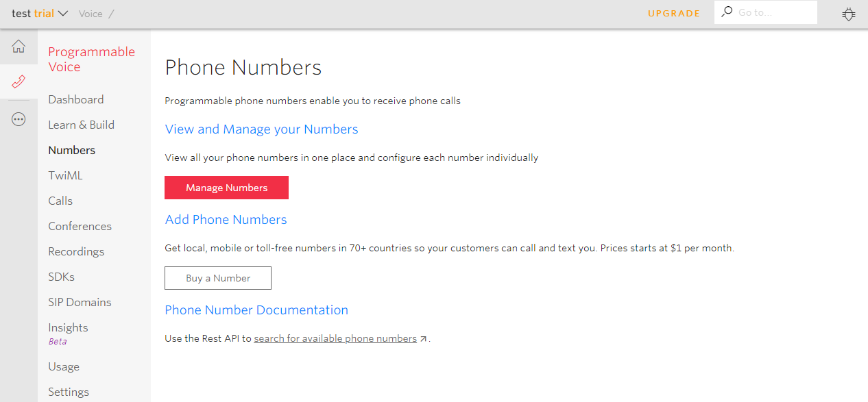Click the search magnifier icon
868x402 pixels.
[727, 12]
